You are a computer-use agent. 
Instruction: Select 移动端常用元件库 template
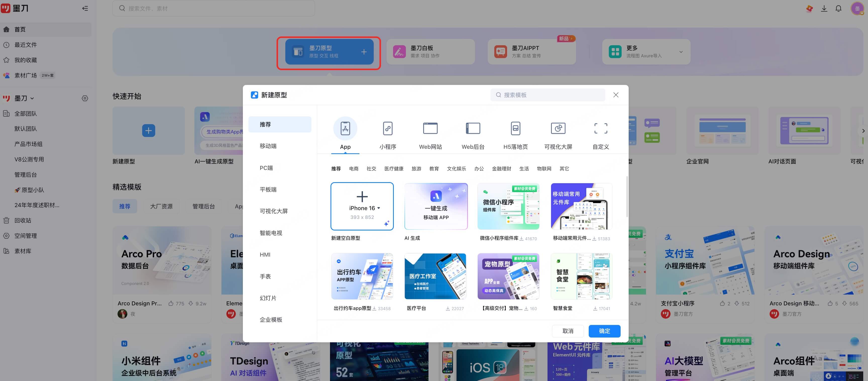pyautogui.click(x=581, y=206)
